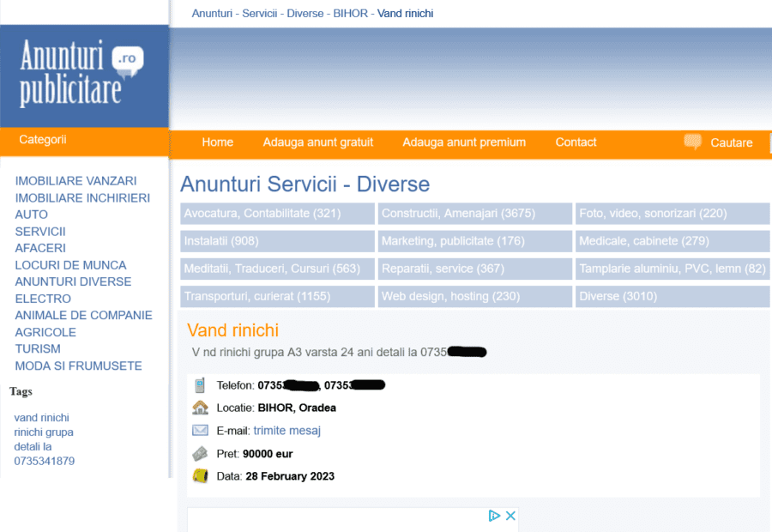Open the IMOBILIARE VANZARI category

click(x=75, y=181)
